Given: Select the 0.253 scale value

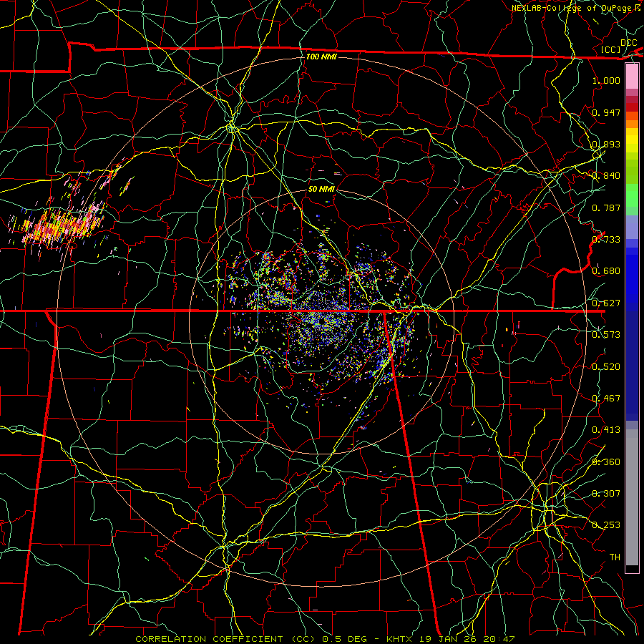Looking at the screenshot, I should tap(606, 525).
